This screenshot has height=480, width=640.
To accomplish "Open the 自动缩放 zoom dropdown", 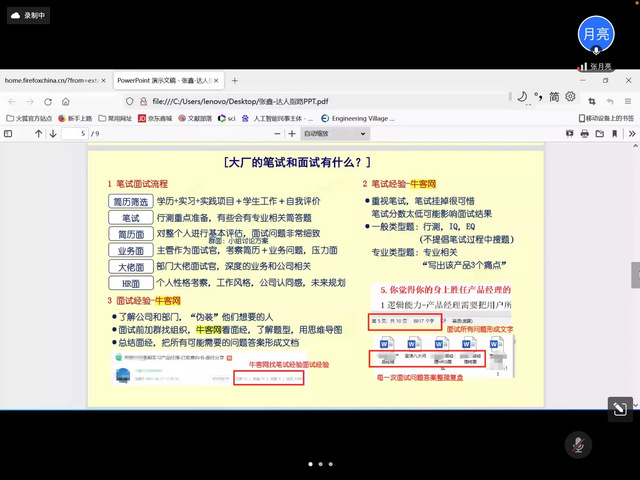I will (x=335, y=133).
